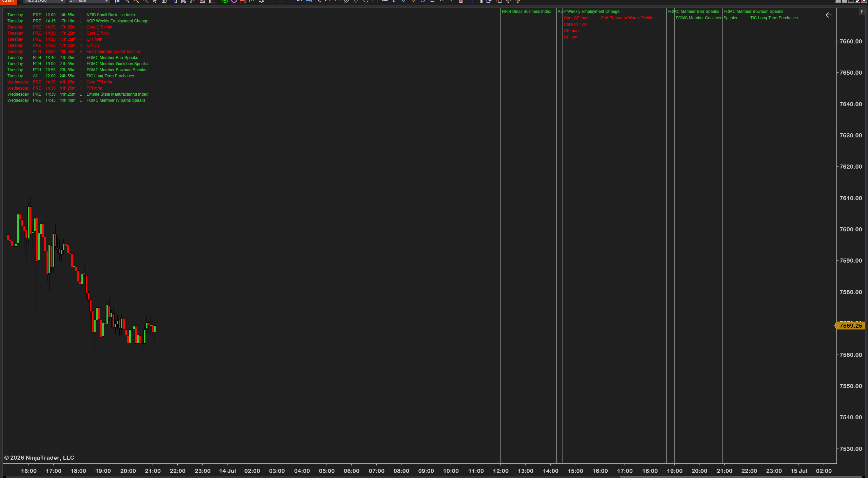Click the 7660.00 price axis label
868x478 pixels.
click(851, 41)
